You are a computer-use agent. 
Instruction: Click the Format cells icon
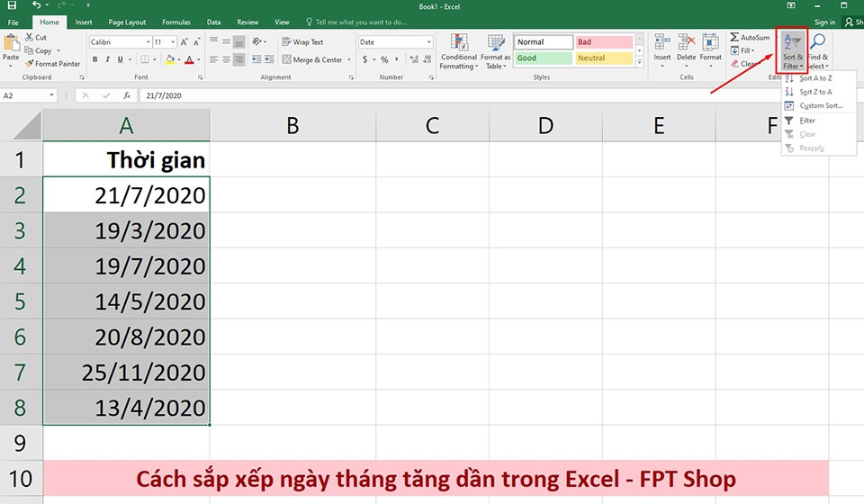tap(710, 42)
